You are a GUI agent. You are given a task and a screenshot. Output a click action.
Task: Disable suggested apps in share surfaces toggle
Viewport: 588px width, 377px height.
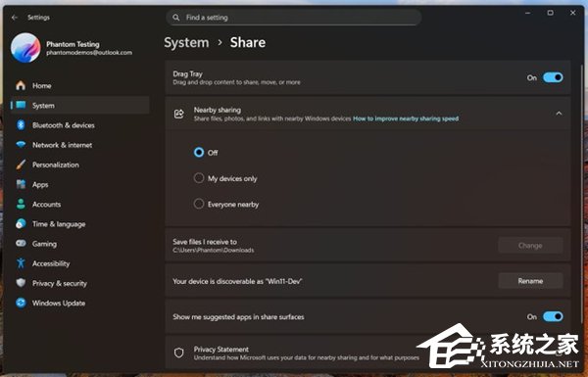point(553,316)
